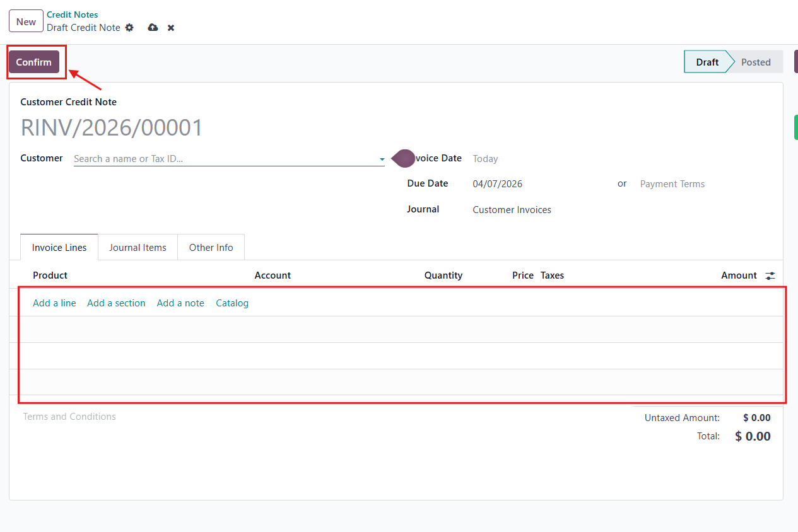Click the Posted status stage
Screen dimensions: 798x532
(x=756, y=62)
